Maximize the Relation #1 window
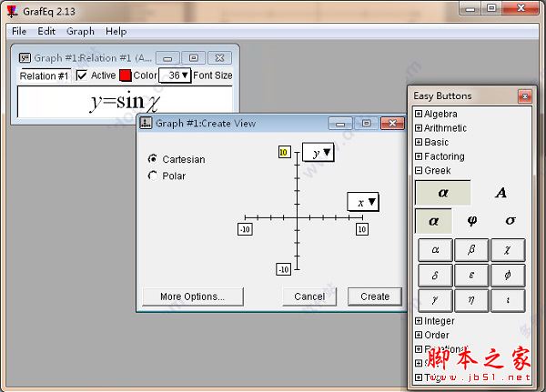 pos(194,58)
